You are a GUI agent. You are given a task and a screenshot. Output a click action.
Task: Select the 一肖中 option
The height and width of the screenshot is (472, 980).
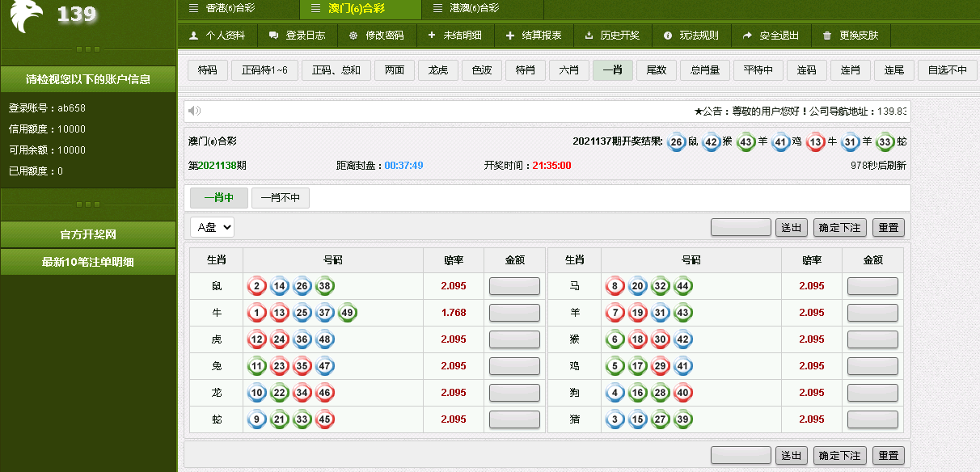[x=218, y=197]
